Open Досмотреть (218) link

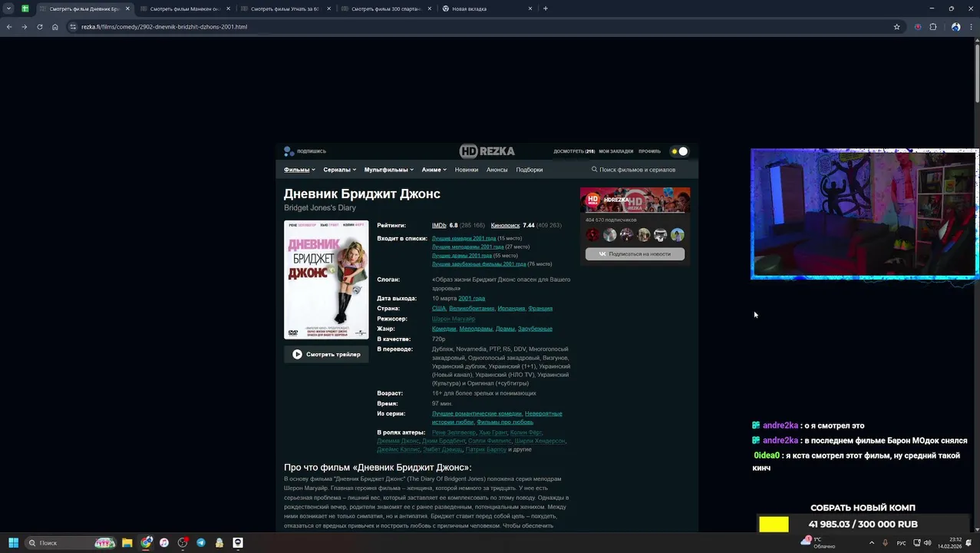point(574,151)
